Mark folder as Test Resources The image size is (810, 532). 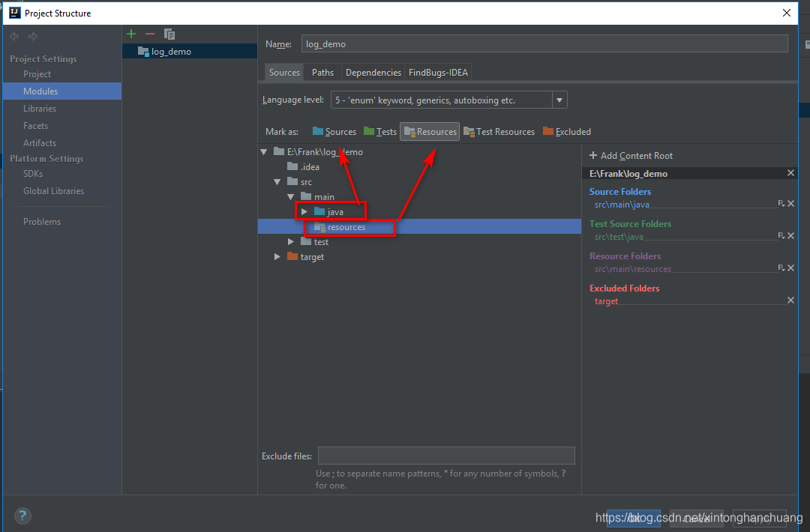tap(499, 131)
